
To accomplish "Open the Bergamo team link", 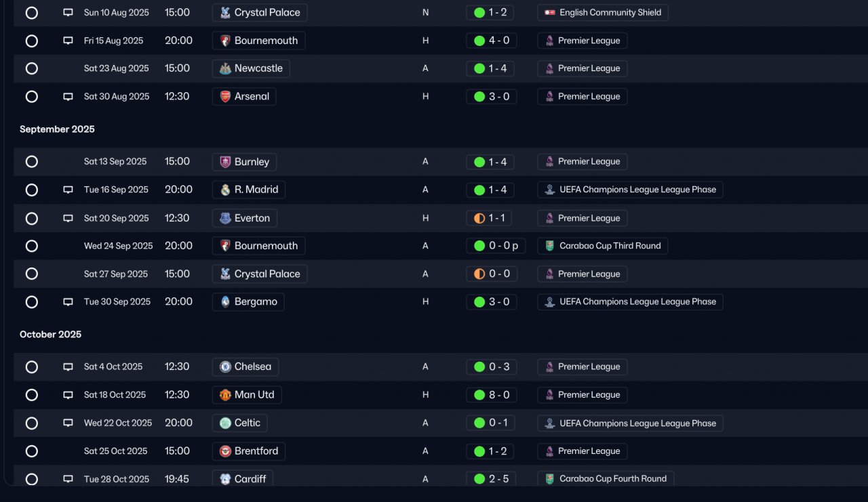I will click(x=248, y=301).
